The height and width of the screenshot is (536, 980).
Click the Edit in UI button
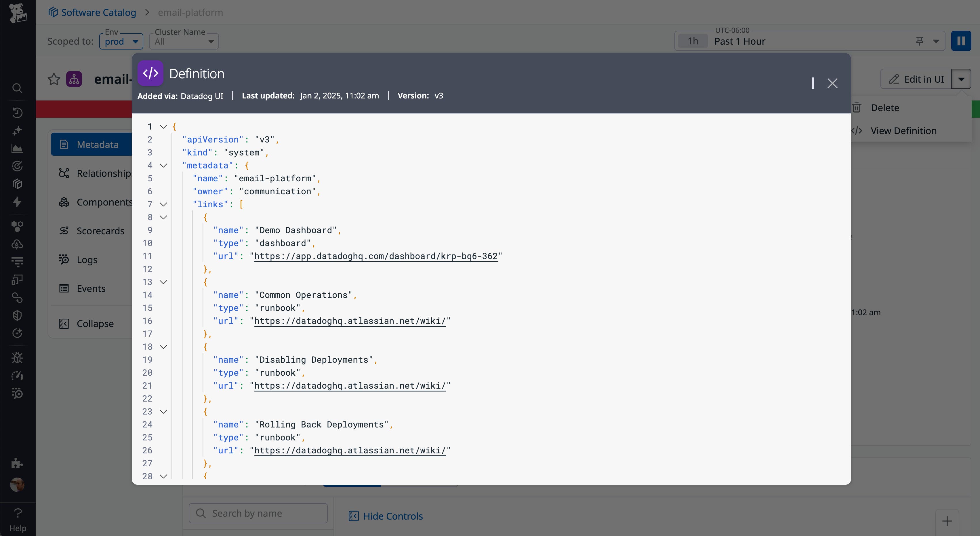pyautogui.click(x=917, y=79)
